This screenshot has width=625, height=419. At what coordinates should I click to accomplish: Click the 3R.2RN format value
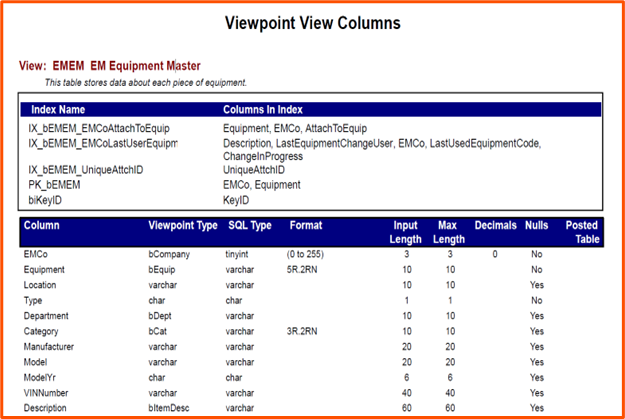[302, 331]
